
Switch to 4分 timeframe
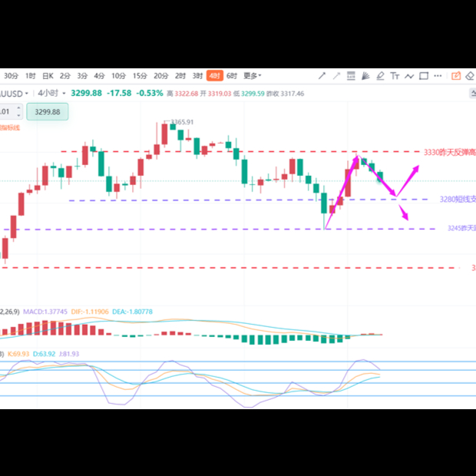pos(99,76)
